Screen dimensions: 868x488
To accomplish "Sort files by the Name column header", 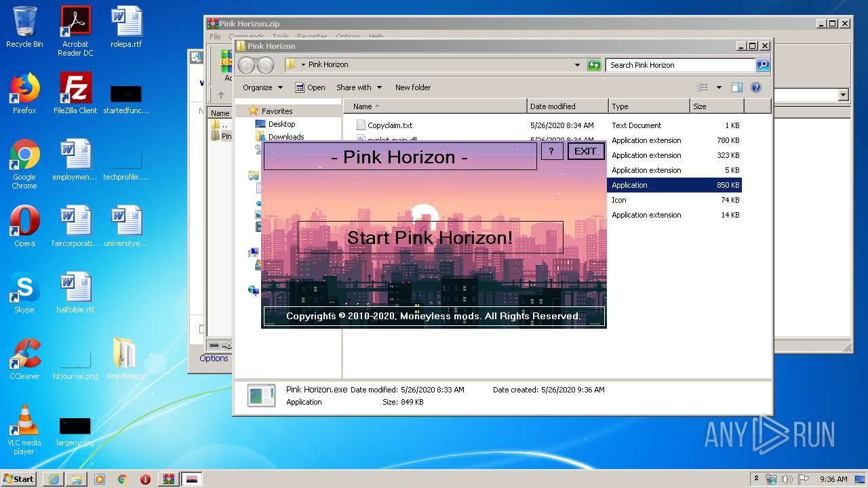I will 435,106.
